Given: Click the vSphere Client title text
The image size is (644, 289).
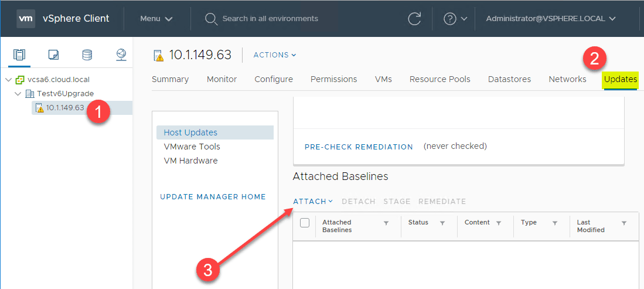Looking at the screenshot, I should coord(76,19).
